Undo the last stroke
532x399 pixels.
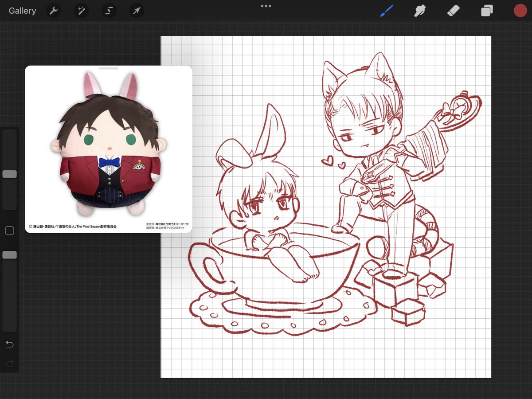pyautogui.click(x=9, y=344)
